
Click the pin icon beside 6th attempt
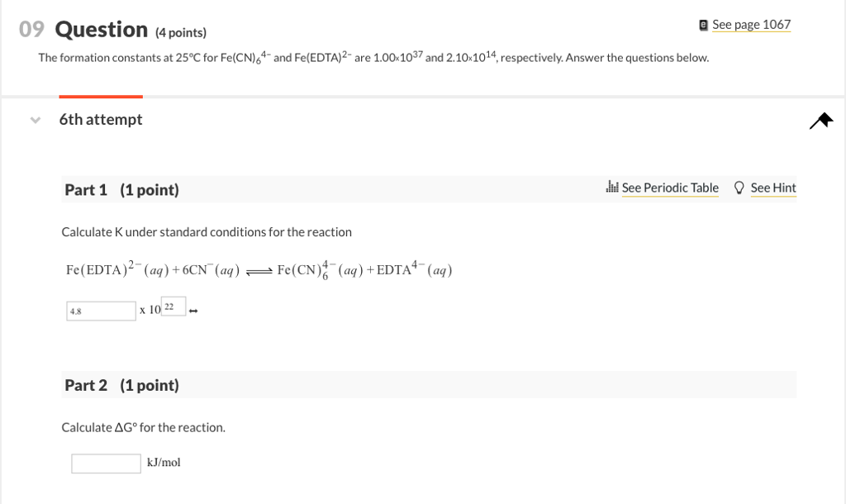821,121
